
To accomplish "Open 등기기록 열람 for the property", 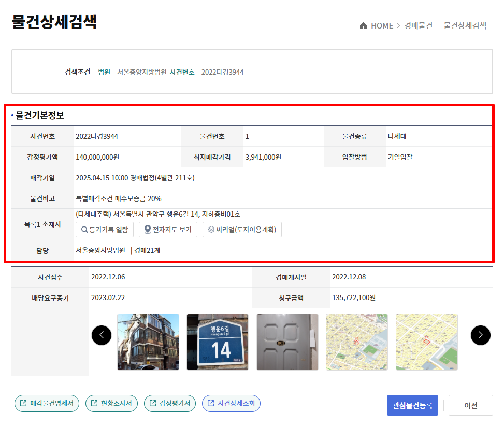I will (x=104, y=229).
